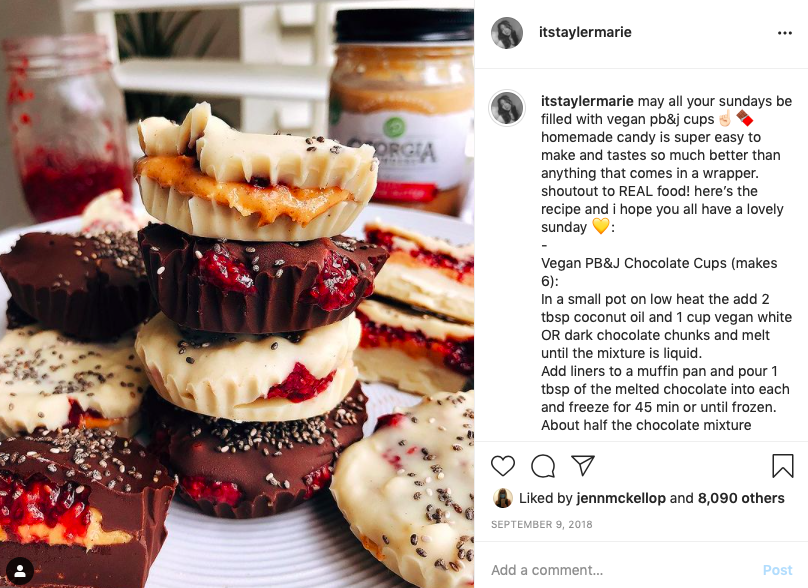Focus the Add a comment field
Screen dimensions: 808x588
coord(618,570)
